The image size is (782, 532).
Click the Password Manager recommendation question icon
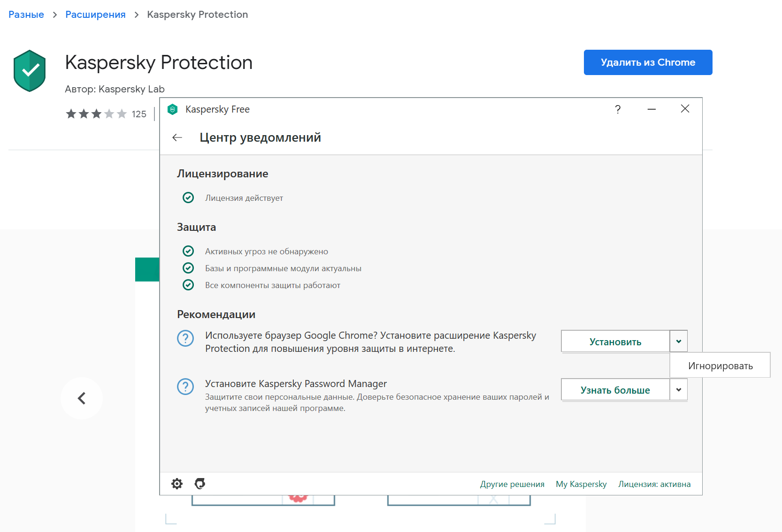[x=185, y=387]
